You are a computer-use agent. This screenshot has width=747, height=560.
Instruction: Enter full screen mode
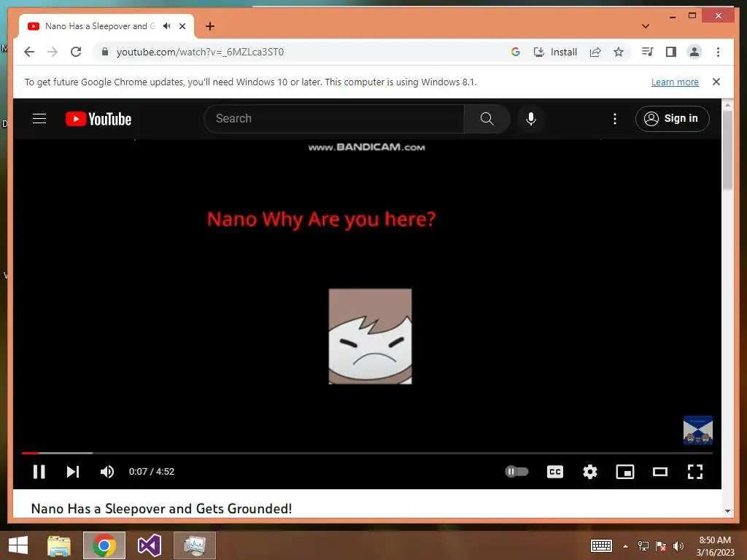pos(695,472)
